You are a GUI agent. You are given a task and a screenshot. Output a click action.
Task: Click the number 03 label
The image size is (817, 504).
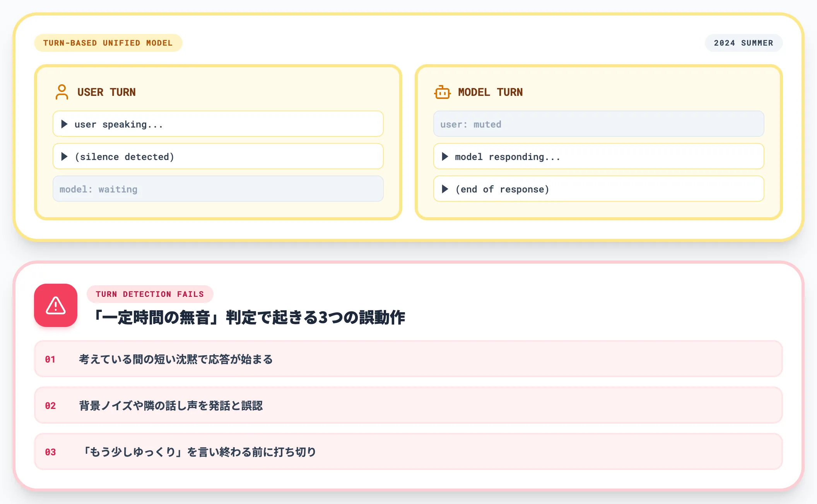pos(50,452)
